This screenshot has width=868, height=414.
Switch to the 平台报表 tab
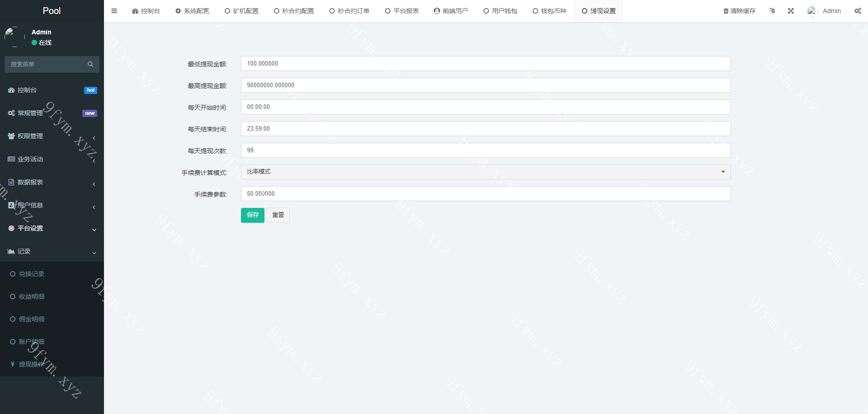(x=402, y=11)
